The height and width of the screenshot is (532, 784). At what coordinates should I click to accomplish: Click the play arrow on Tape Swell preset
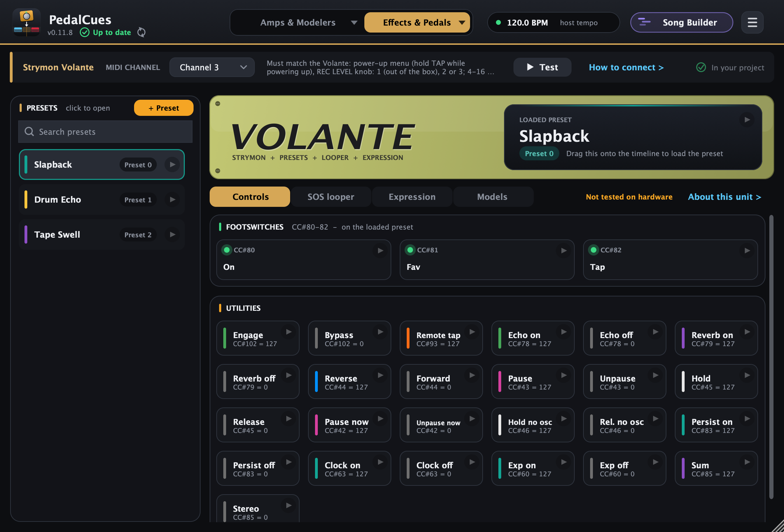tap(172, 234)
